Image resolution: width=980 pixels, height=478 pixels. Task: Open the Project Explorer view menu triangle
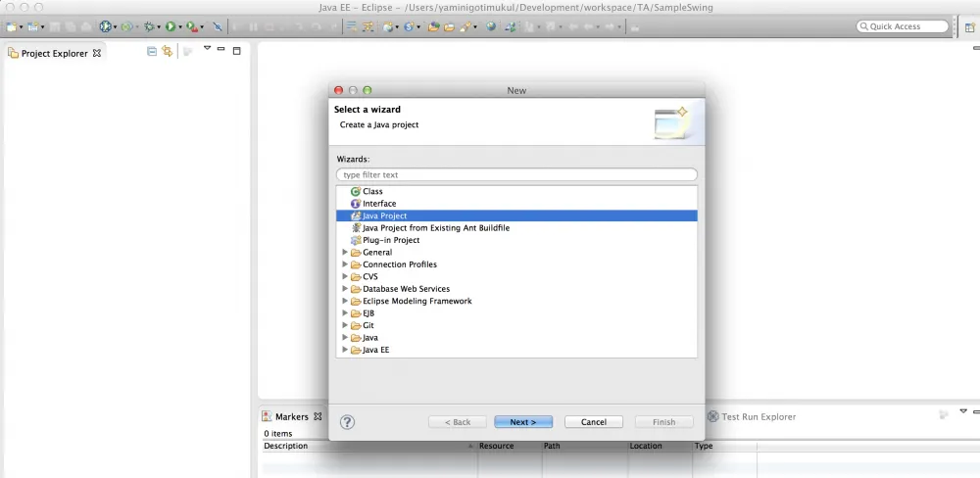pos(207,49)
